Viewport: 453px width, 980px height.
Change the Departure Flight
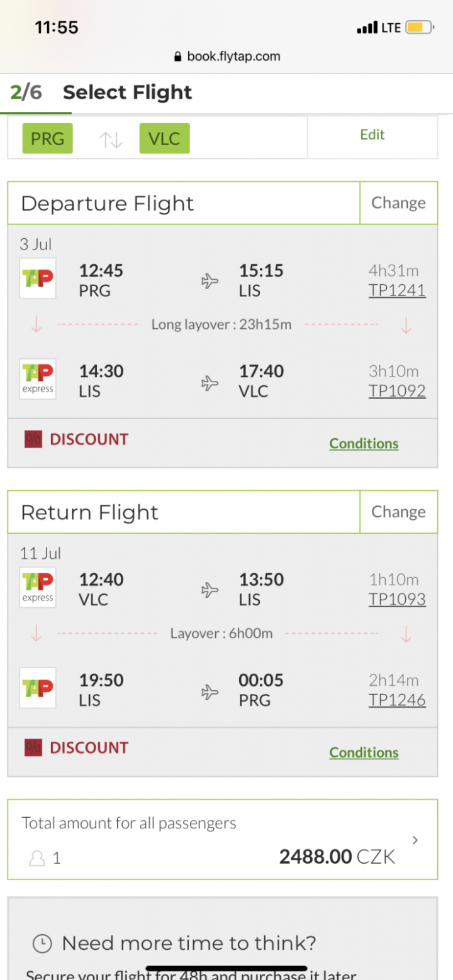click(x=398, y=203)
